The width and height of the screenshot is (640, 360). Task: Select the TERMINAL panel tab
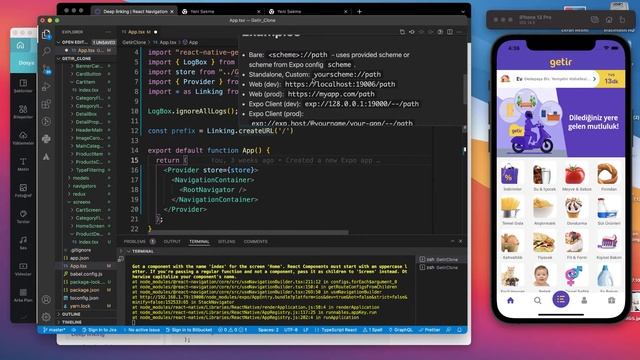[199, 241]
